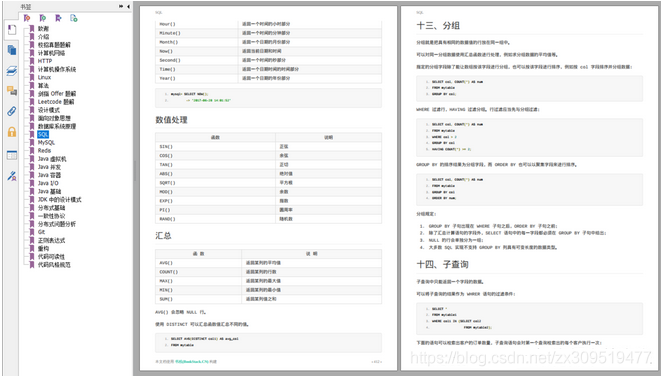This screenshot has height=376, width=661.
Task: Select the JDK 中的设计模式 bookmark
Action: click(59, 199)
